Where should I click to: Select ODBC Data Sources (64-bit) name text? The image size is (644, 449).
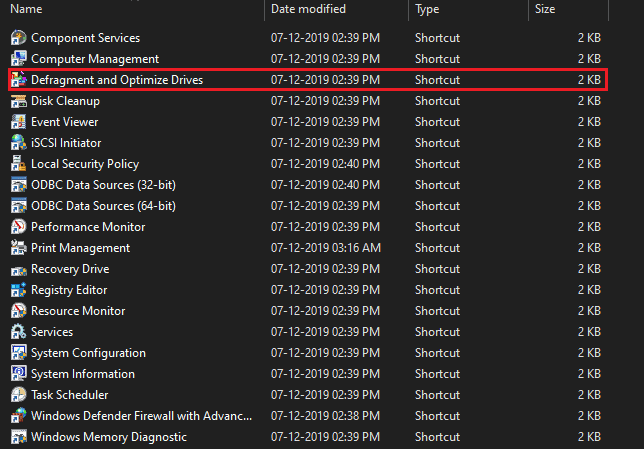click(x=104, y=206)
